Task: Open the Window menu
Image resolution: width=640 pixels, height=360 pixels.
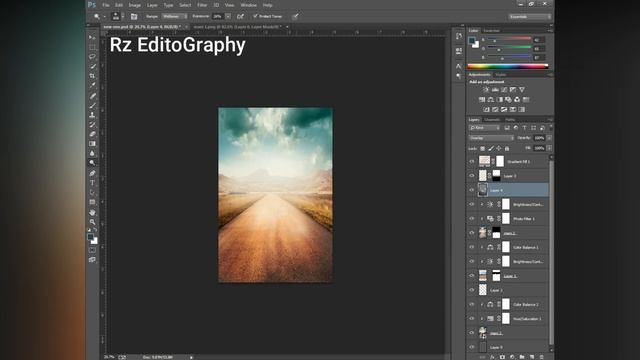Action: click(x=249, y=5)
